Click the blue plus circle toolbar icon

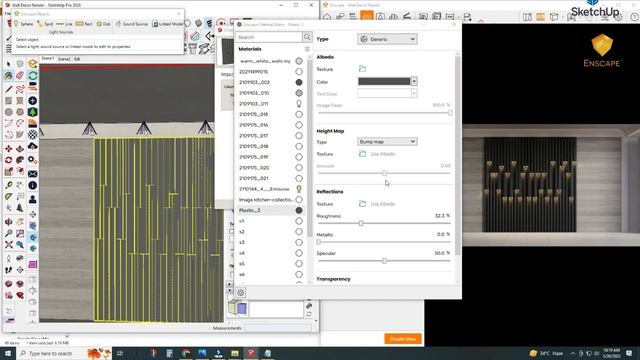click(x=33, y=100)
